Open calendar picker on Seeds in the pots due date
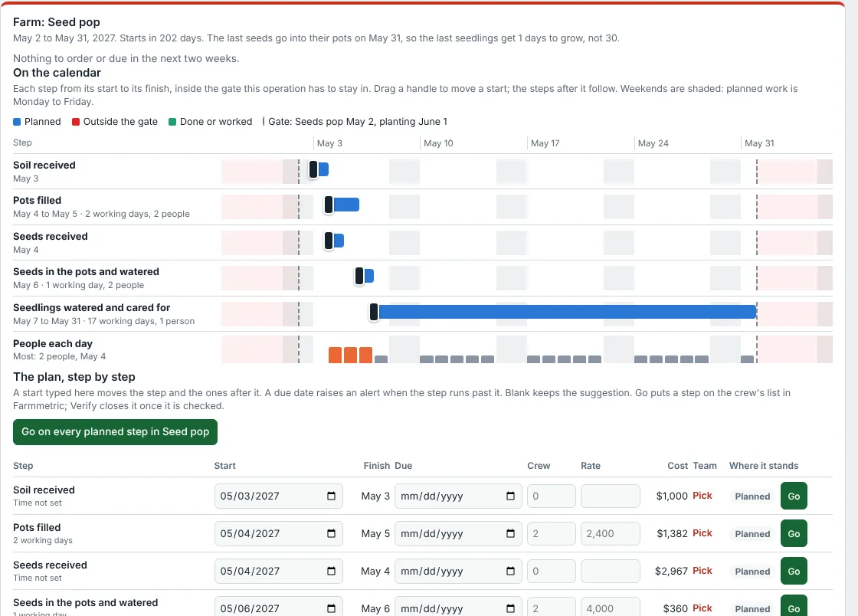Screen dimensions: 858x616 coord(510,608)
